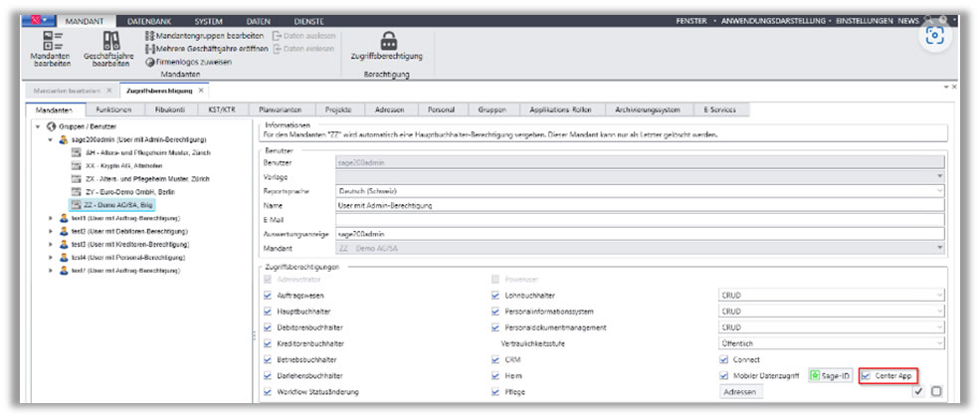Expand the test4 user node
The height and width of the screenshot is (418, 980).
50,258
